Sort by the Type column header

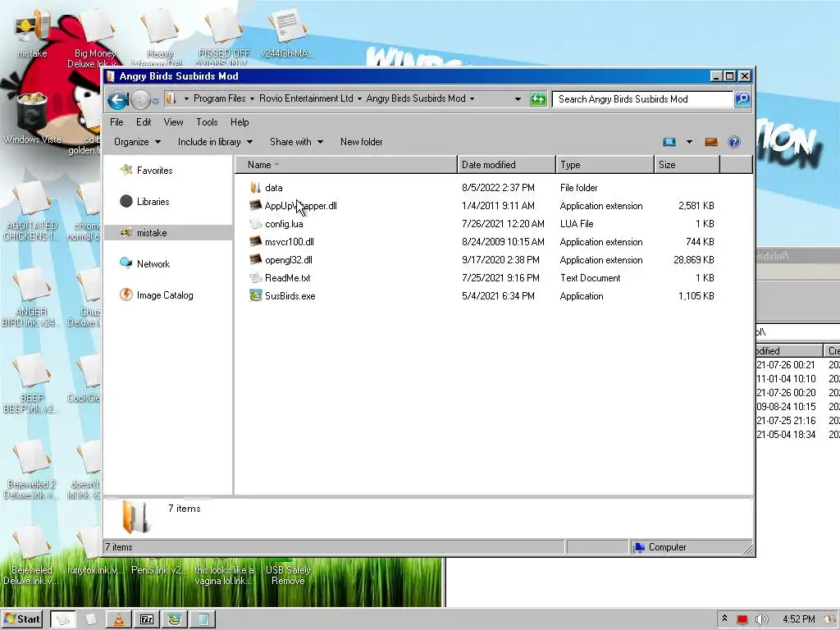click(605, 164)
